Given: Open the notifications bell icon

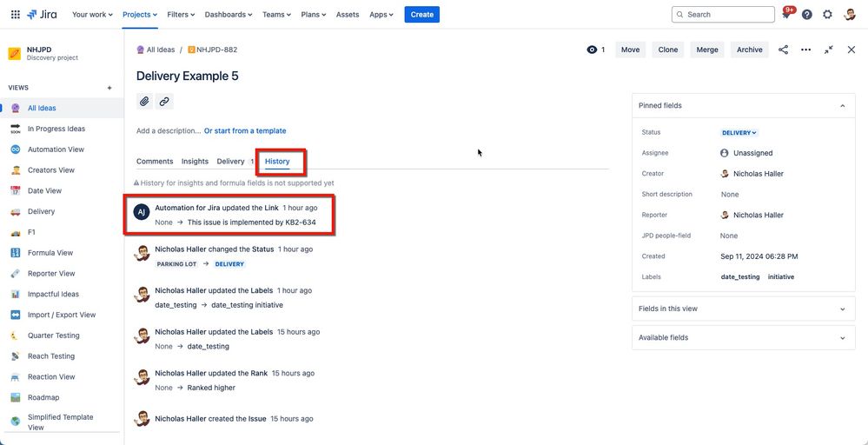Looking at the screenshot, I should tap(786, 15).
